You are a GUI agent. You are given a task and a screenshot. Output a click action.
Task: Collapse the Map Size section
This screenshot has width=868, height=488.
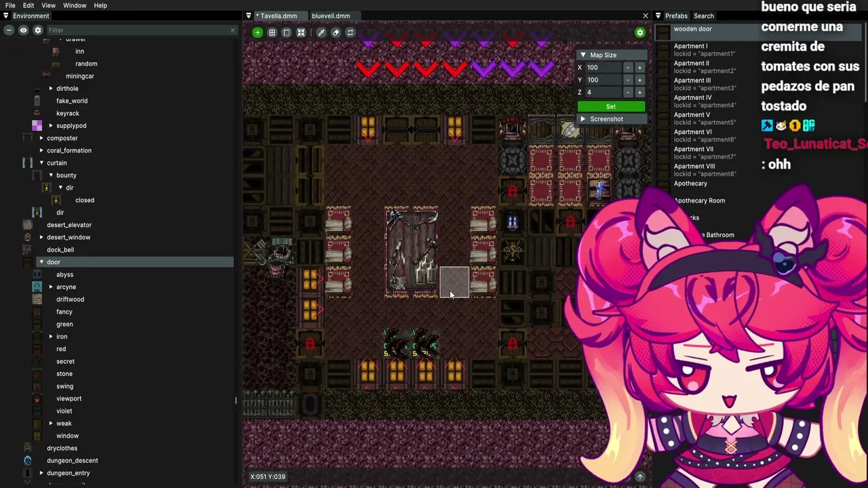(583, 55)
